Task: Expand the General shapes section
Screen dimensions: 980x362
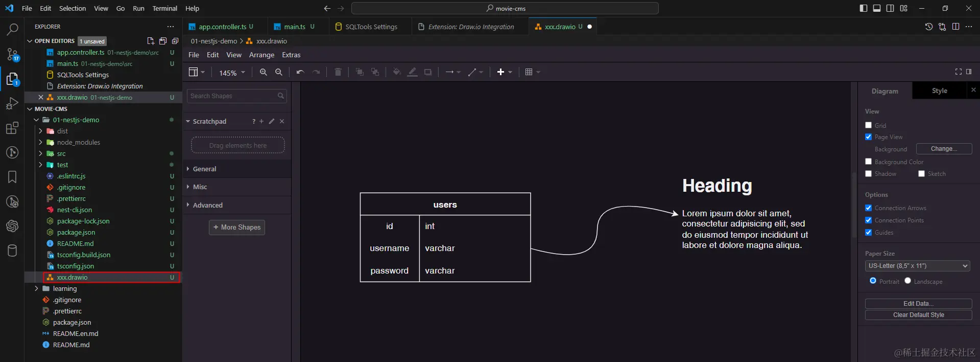Action: tap(237, 169)
